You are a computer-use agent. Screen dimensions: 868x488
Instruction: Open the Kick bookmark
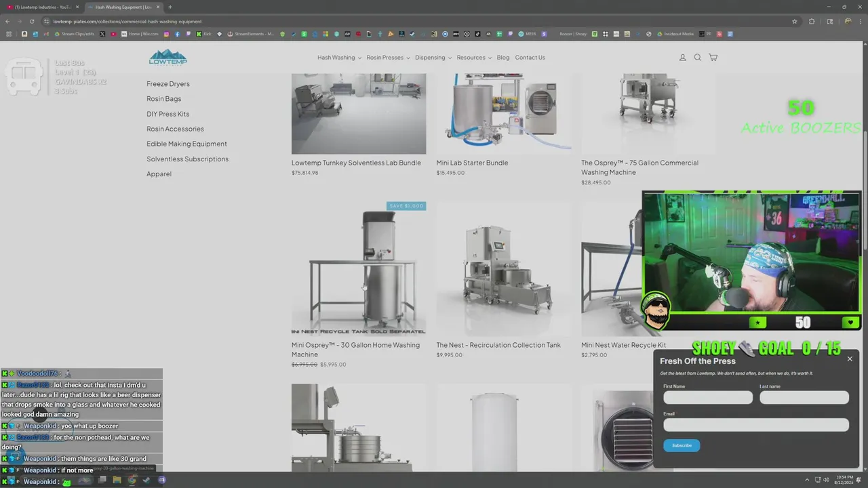(203, 34)
